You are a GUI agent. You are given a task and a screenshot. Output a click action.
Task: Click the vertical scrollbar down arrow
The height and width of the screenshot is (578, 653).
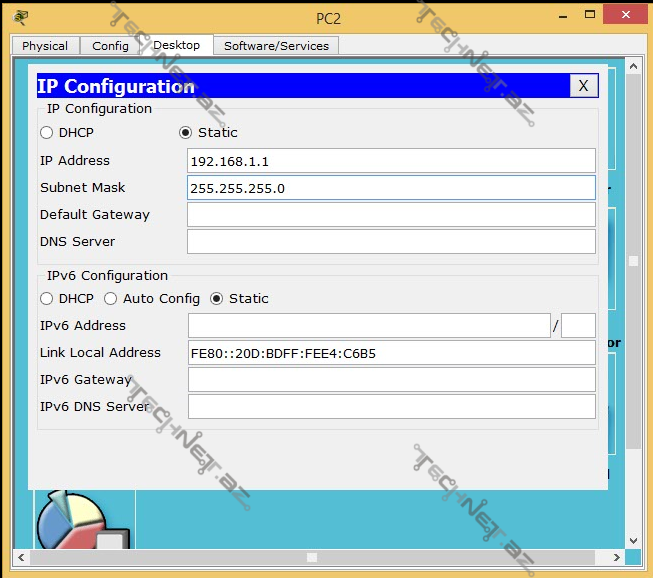(633, 540)
